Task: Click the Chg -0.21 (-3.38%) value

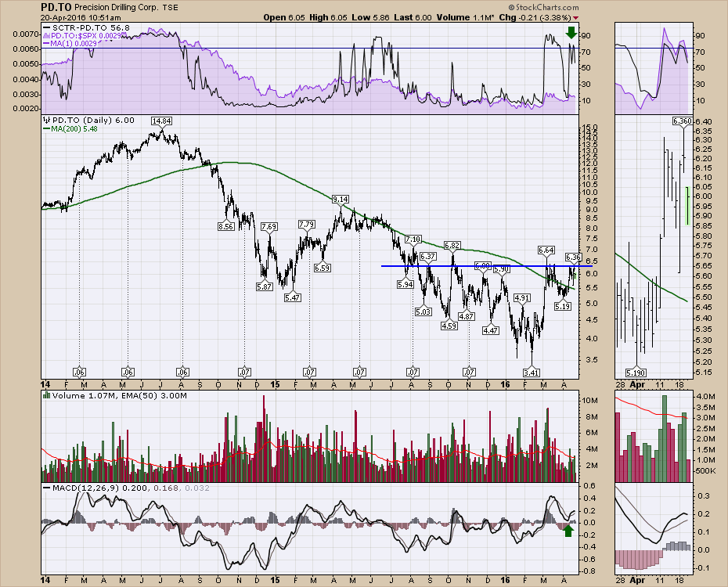Action: point(535,18)
